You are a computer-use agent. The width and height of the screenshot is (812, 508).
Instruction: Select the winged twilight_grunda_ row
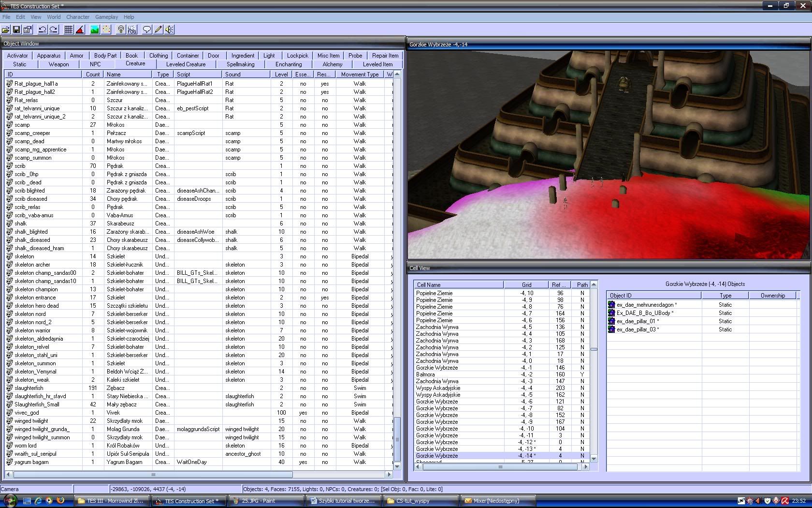[x=198, y=429]
